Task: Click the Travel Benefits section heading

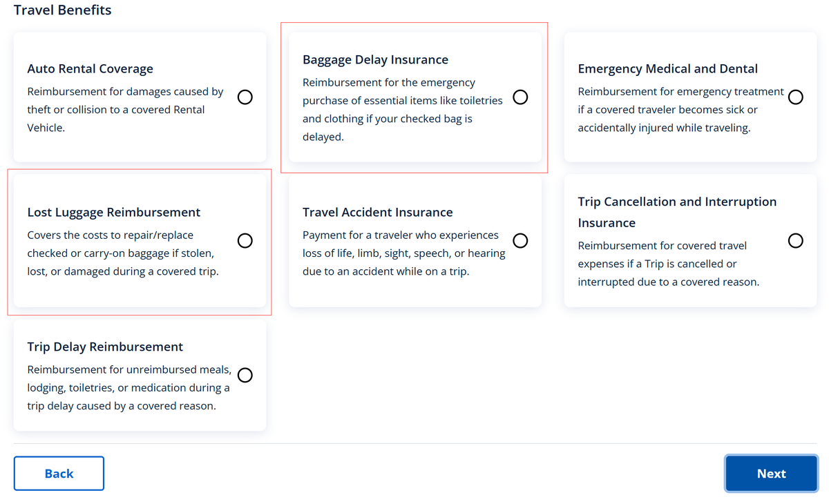Action: (62, 10)
